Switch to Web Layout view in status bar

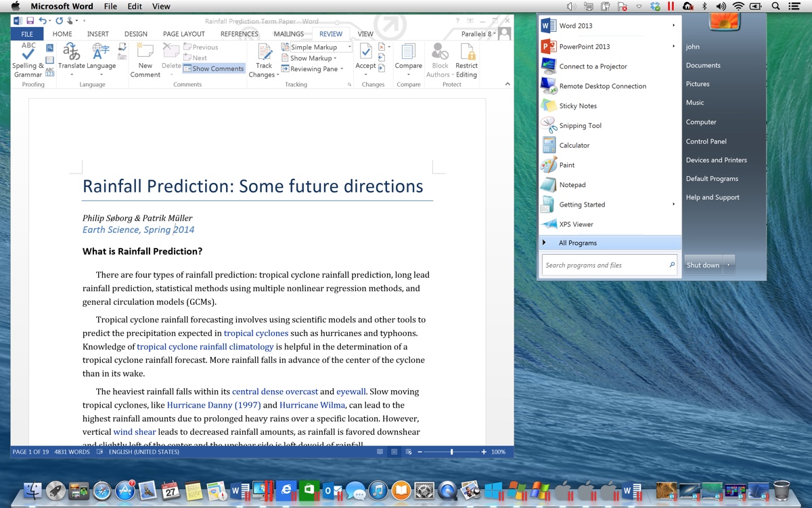(408, 452)
